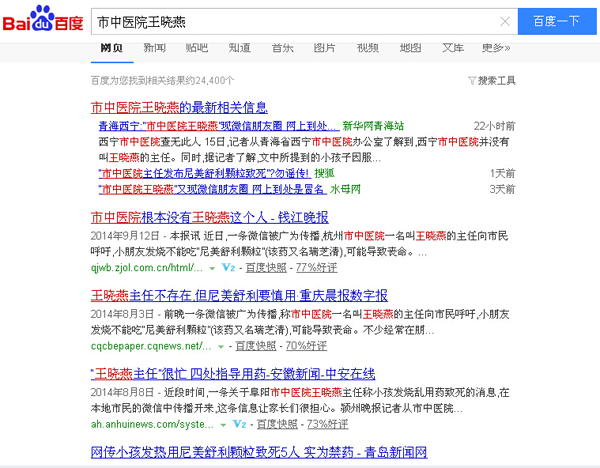Click the Baidu logo

tap(43, 18)
